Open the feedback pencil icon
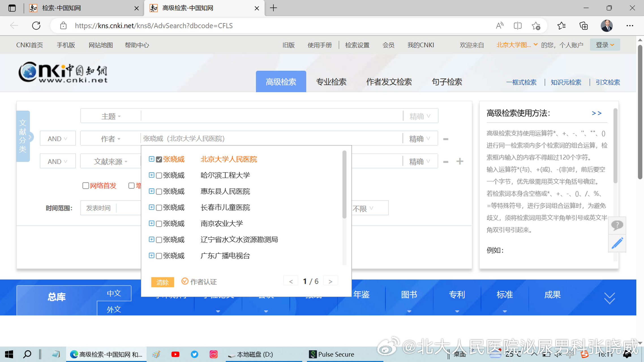Screen dimensions: 644x362 point(617,243)
